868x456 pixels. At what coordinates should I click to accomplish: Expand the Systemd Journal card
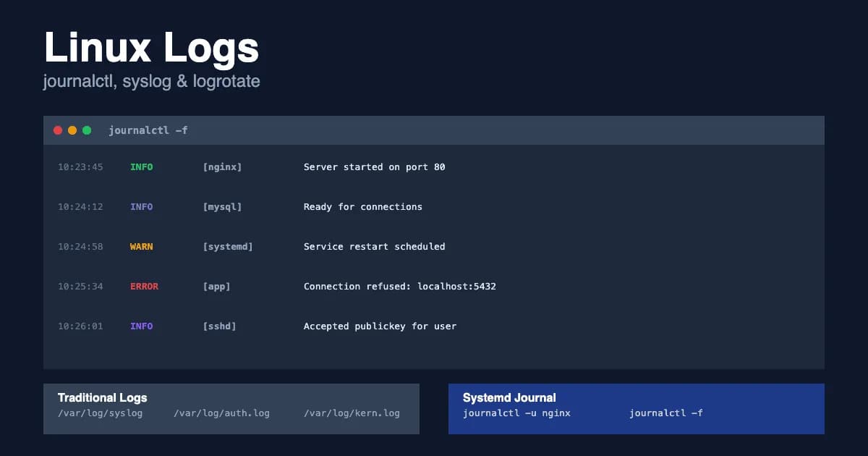pyautogui.click(x=637, y=408)
